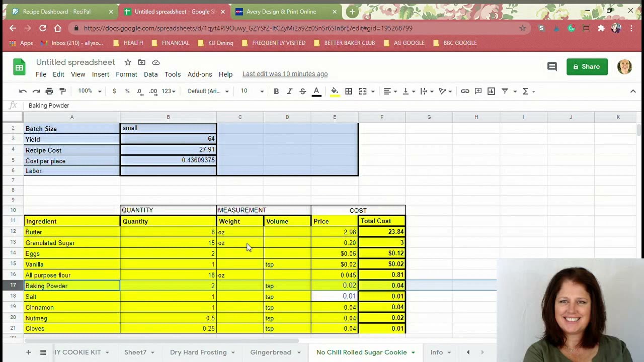Screen dimensions: 644x362
Task: Decrease decimal places
Action: click(140, 91)
